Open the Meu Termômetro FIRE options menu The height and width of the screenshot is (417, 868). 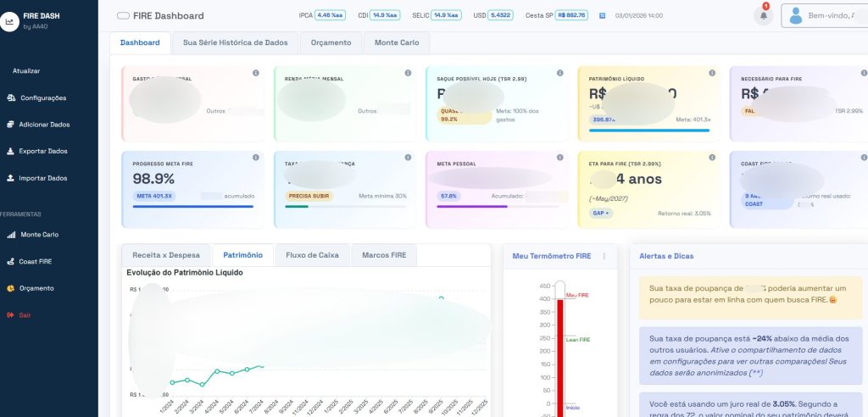(x=604, y=256)
